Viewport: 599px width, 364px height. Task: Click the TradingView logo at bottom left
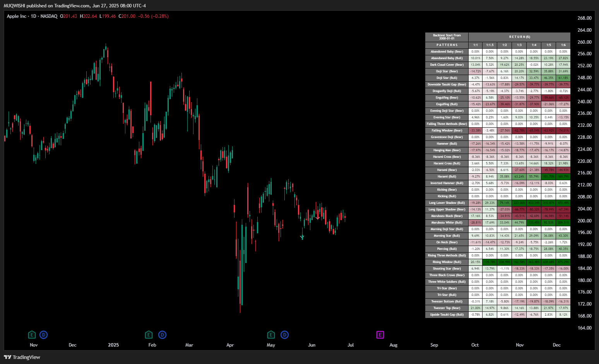[22, 357]
